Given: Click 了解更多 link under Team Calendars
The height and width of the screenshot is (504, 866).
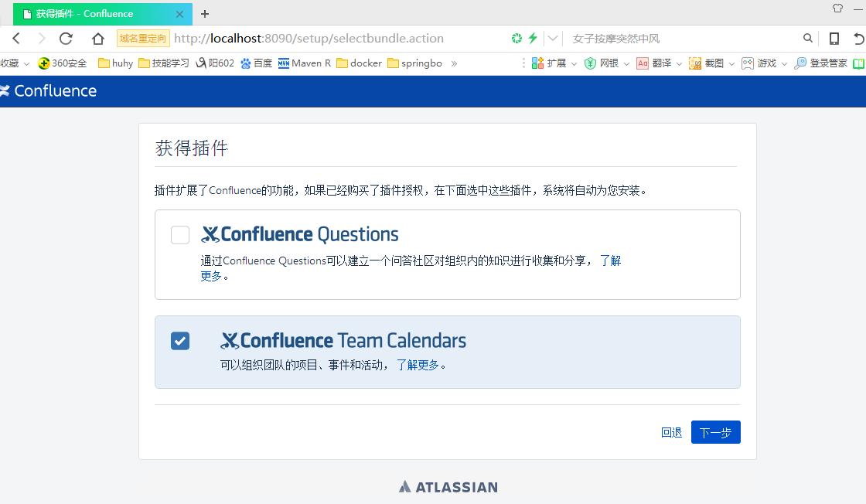Looking at the screenshot, I should tap(418, 365).
